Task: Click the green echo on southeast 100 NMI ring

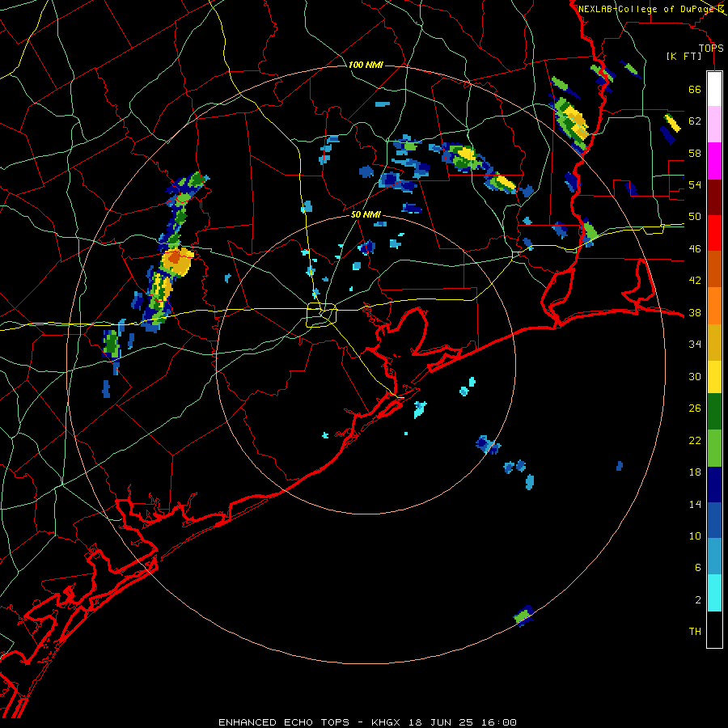Action: pyautogui.click(x=523, y=616)
